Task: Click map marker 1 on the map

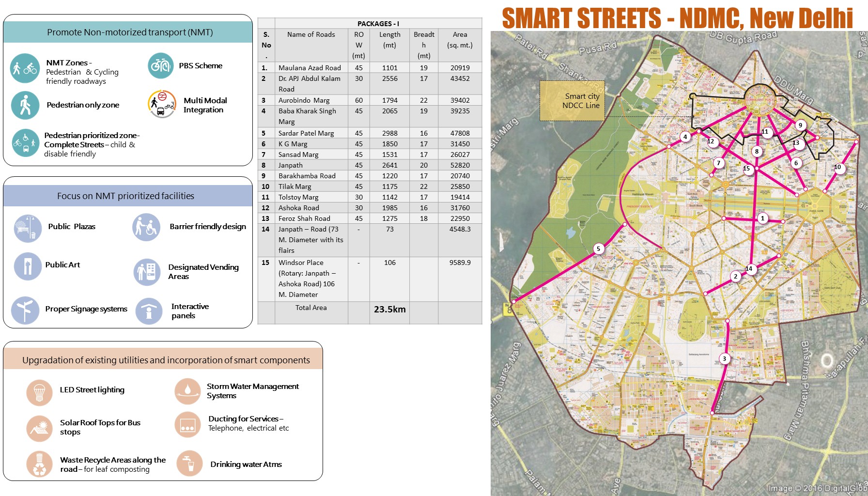Action: pyautogui.click(x=762, y=218)
